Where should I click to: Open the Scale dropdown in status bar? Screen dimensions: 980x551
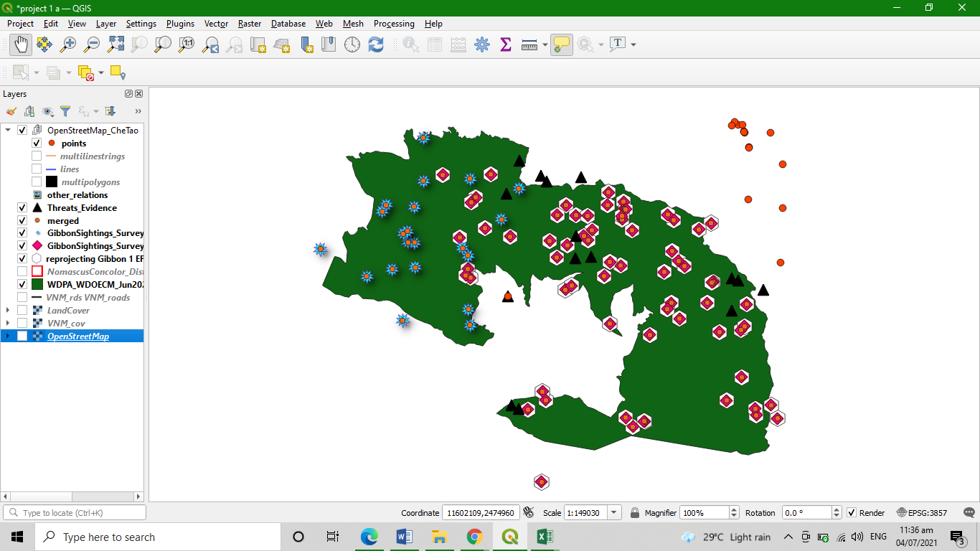pyautogui.click(x=614, y=513)
